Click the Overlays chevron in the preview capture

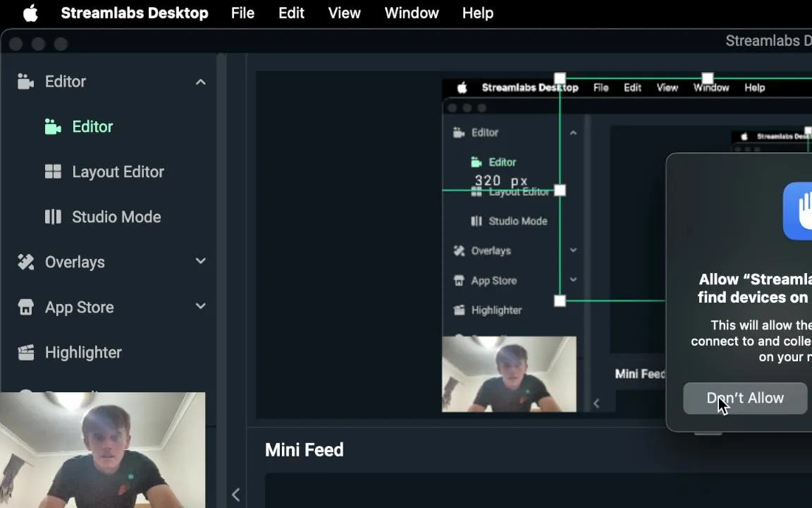(573, 250)
